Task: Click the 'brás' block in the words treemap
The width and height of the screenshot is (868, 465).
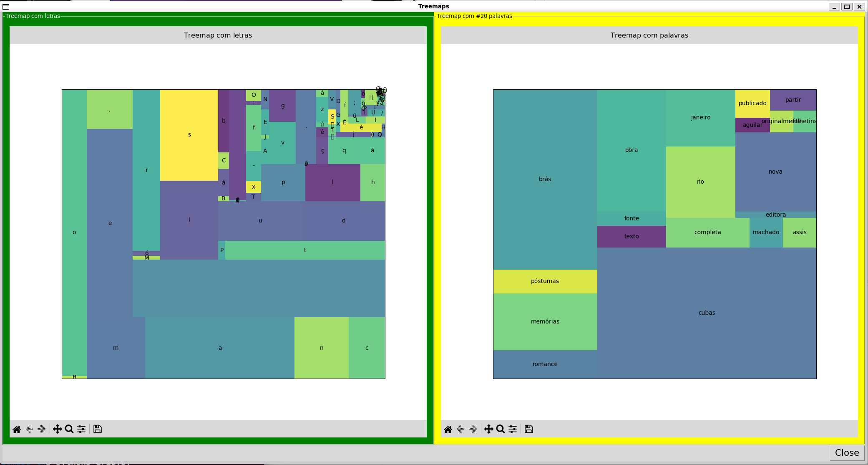Action: coord(545,179)
